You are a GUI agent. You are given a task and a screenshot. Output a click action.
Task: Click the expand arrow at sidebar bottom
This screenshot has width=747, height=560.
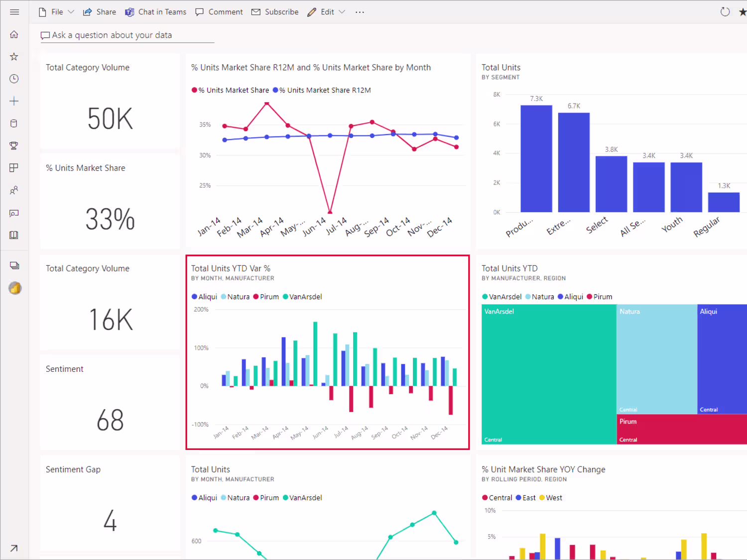[14, 548]
